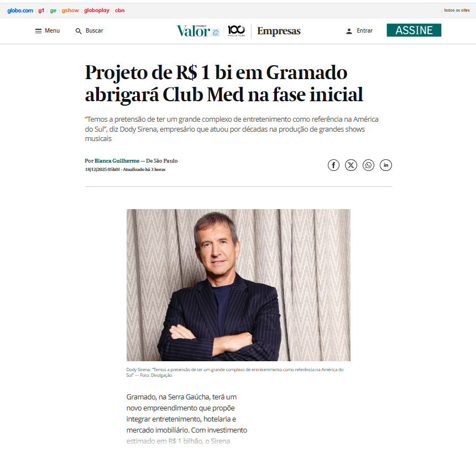
Task: Click the 100 anos O Globo logo
Action: coord(236,30)
